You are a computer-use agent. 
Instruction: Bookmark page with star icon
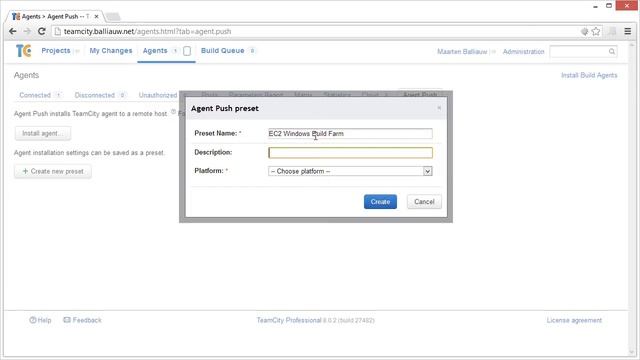pos(596,31)
